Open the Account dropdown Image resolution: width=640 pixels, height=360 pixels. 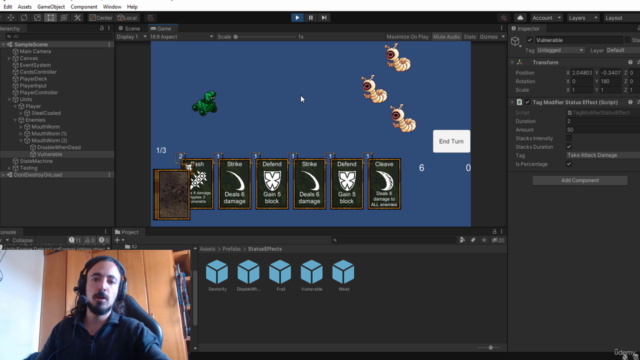pos(546,18)
